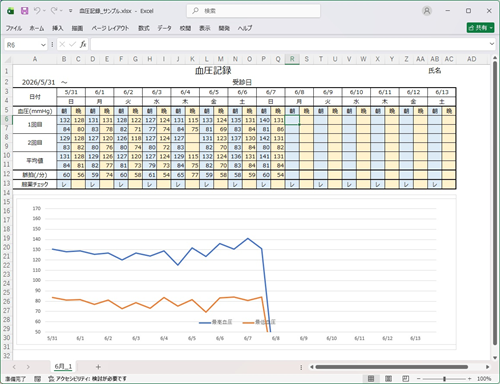The height and width of the screenshot is (384, 500).
Task: Click the Cancel X icon in formula bar
Action: pos(62,44)
